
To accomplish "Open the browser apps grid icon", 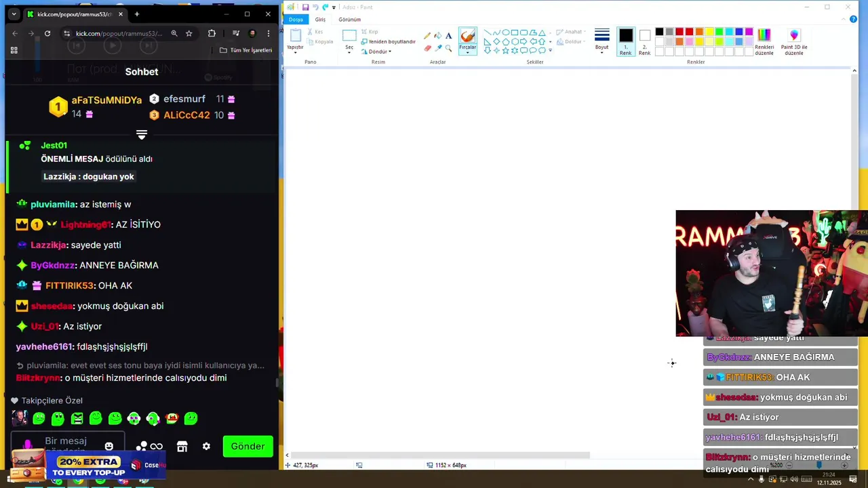I will click(x=14, y=50).
